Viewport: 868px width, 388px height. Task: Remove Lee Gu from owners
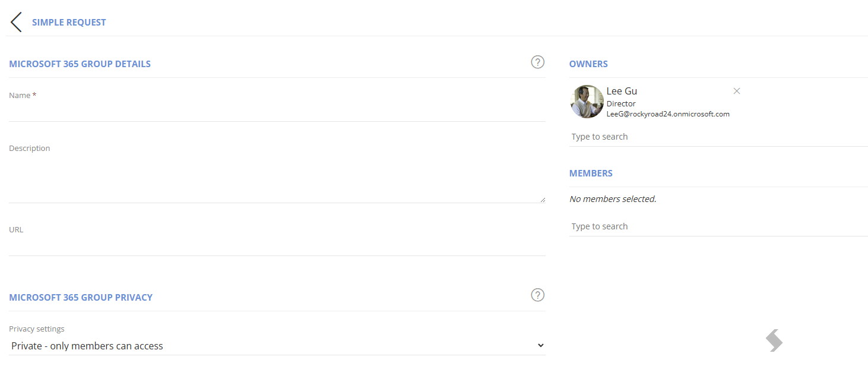(737, 91)
